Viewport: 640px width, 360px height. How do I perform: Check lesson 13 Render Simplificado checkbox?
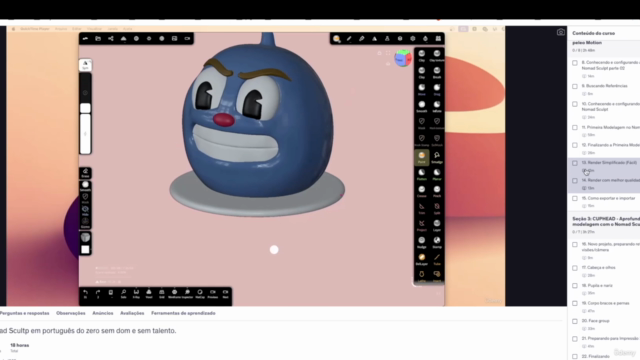[575, 163]
